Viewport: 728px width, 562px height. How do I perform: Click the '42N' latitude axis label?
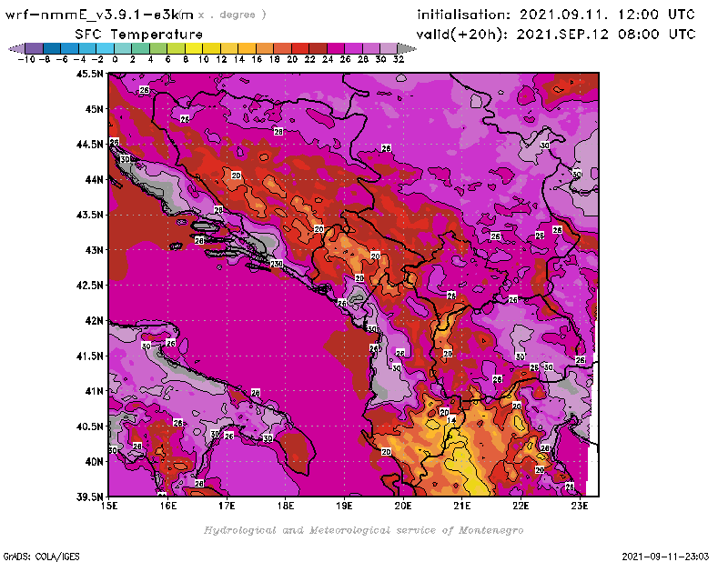click(94, 320)
